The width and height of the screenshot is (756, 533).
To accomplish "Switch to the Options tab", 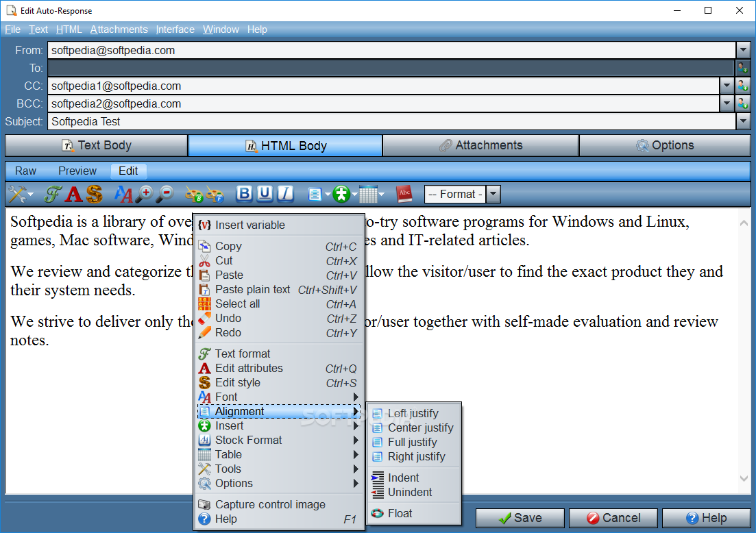I will (665, 145).
